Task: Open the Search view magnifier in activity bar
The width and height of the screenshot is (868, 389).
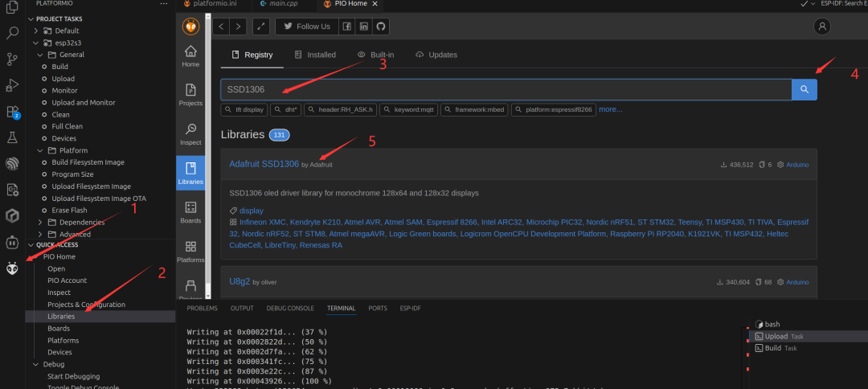Action: click(x=12, y=33)
